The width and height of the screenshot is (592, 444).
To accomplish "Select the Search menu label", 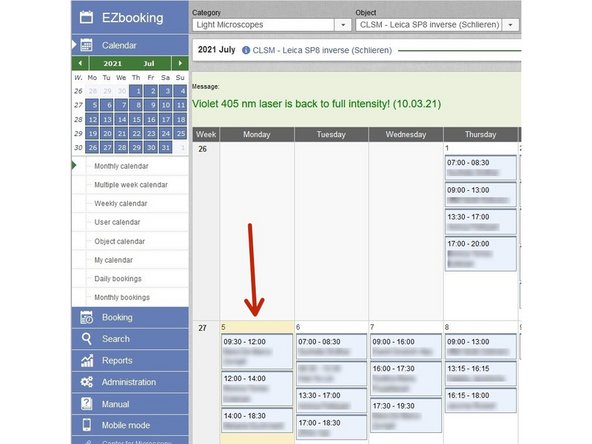I will coord(116,339).
